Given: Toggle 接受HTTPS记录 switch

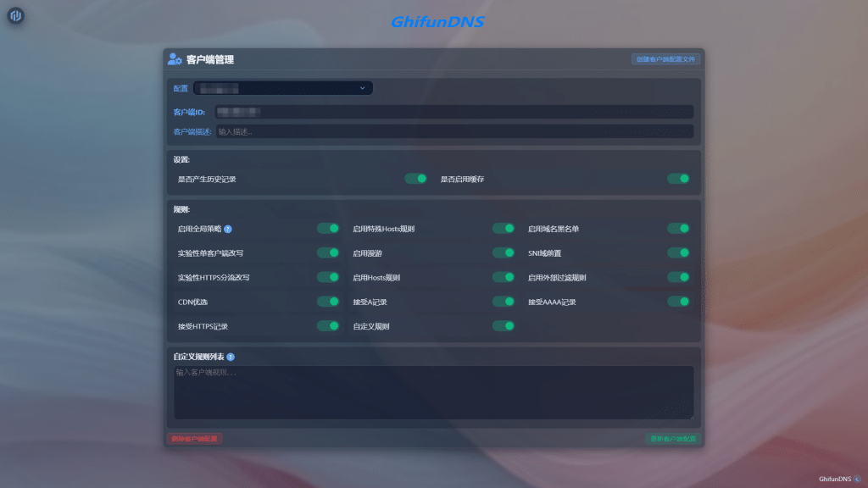Looking at the screenshot, I should pyautogui.click(x=328, y=326).
